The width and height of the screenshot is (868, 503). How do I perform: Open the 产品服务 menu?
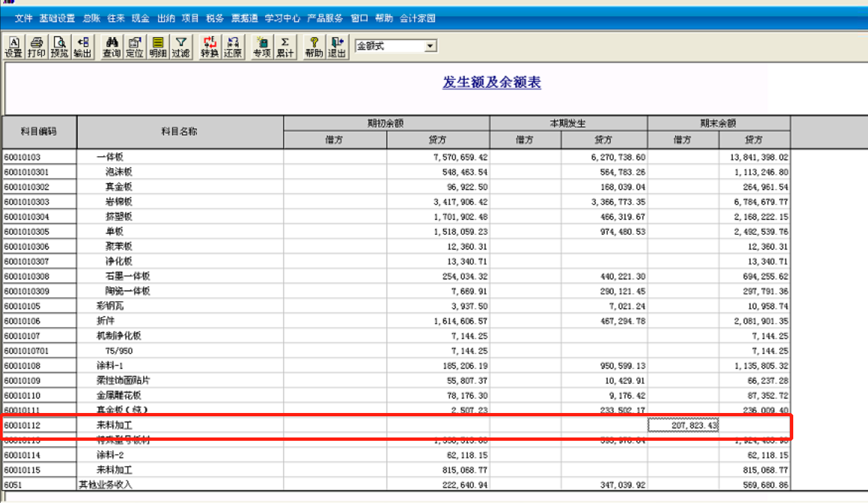pos(325,19)
